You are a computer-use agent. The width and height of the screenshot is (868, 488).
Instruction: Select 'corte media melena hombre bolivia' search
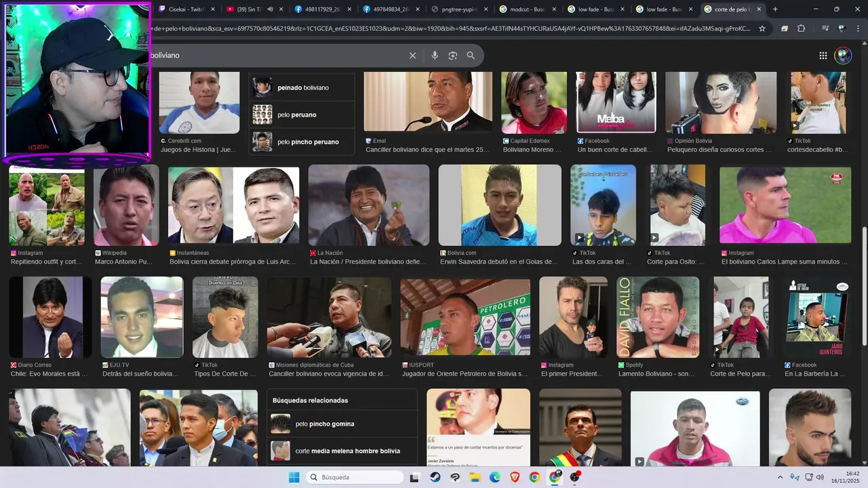(x=342, y=451)
